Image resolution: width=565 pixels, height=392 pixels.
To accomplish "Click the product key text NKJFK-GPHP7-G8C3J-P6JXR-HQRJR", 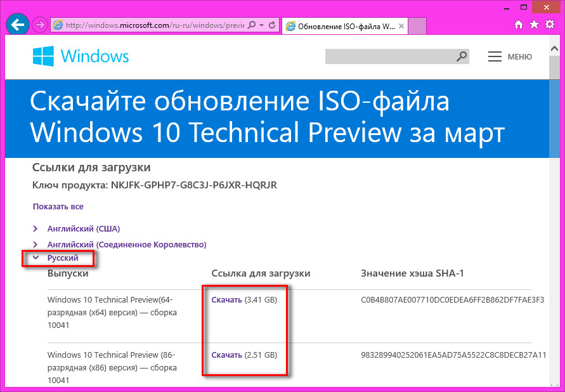I will point(194,185).
